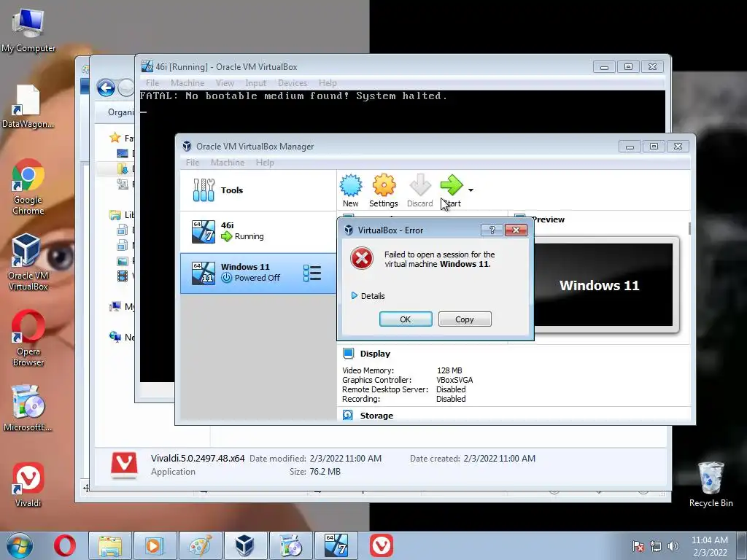
Task: Click the Explorer back arrow button
Action: (106, 87)
